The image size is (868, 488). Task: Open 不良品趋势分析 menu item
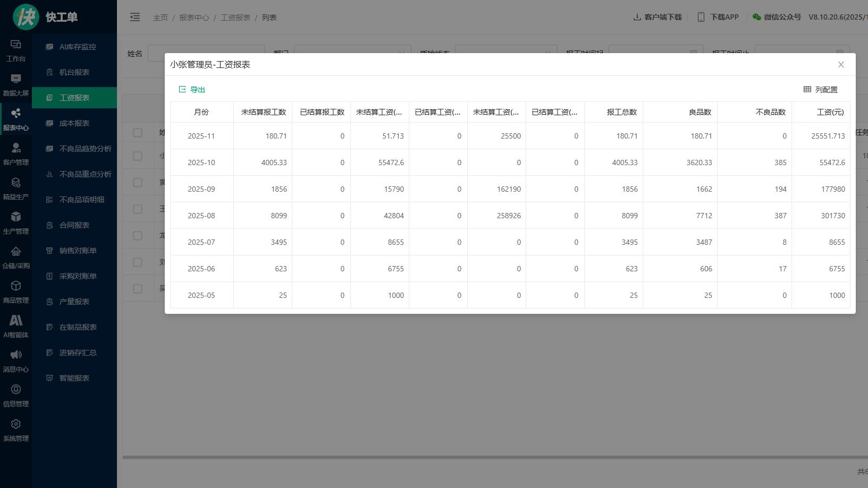[x=74, y=149]
